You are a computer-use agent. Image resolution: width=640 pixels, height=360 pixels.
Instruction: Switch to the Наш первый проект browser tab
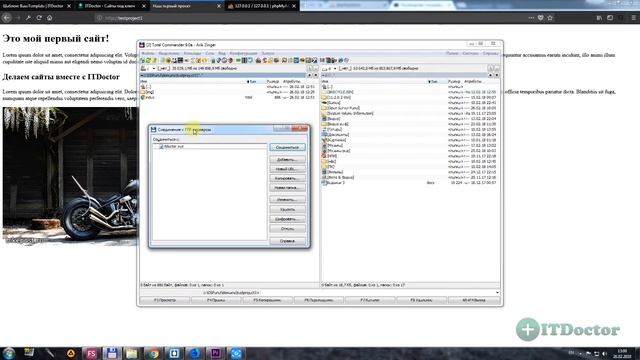click(x=186, y=6)
